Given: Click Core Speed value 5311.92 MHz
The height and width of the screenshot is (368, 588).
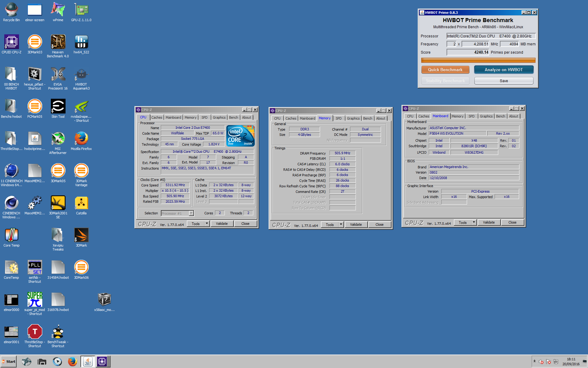Looking at the screenshot, I should [175, 185].
